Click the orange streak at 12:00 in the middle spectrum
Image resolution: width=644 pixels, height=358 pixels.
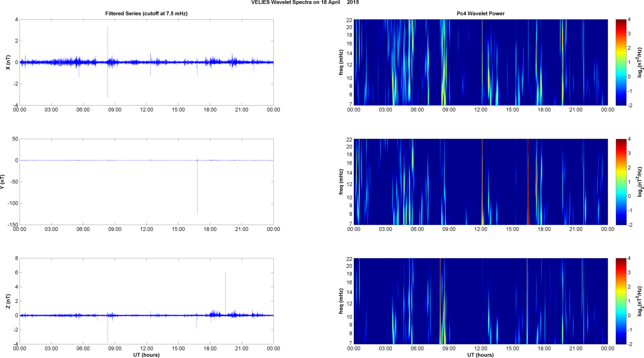pyautogui.click(x=482, y=181)
